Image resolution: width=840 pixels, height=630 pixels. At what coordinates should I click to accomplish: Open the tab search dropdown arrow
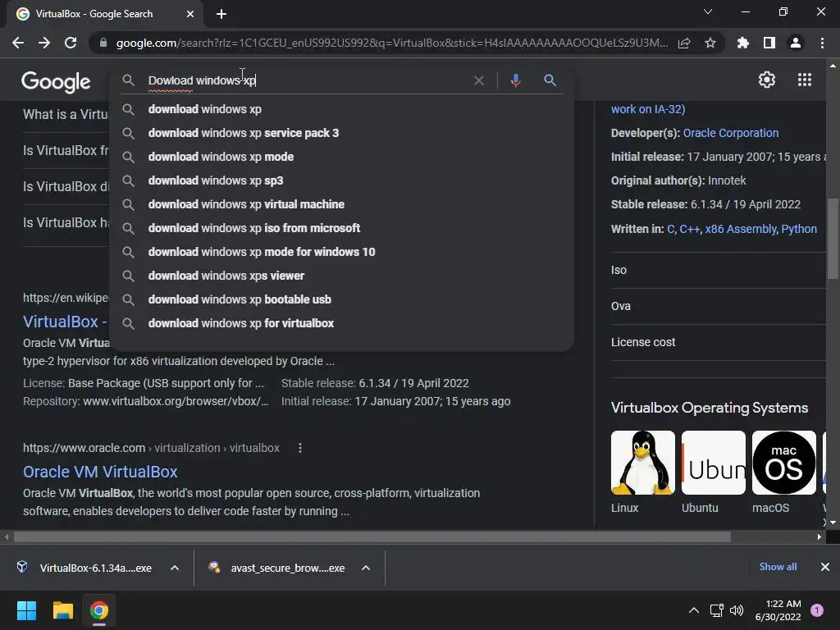pos(708,11)
